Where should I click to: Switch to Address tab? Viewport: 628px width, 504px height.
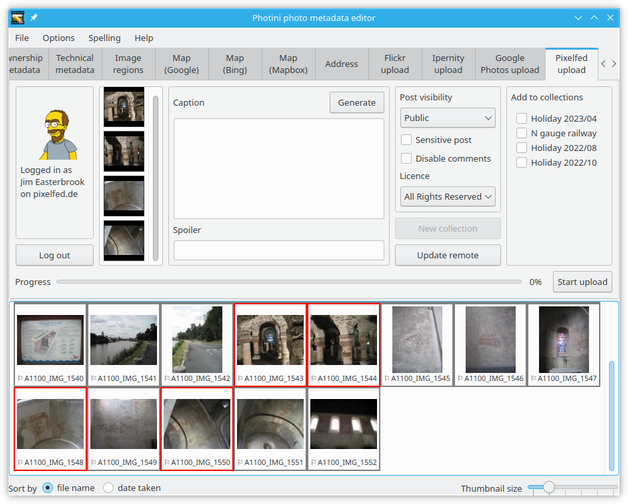click(x=342, y=64)
